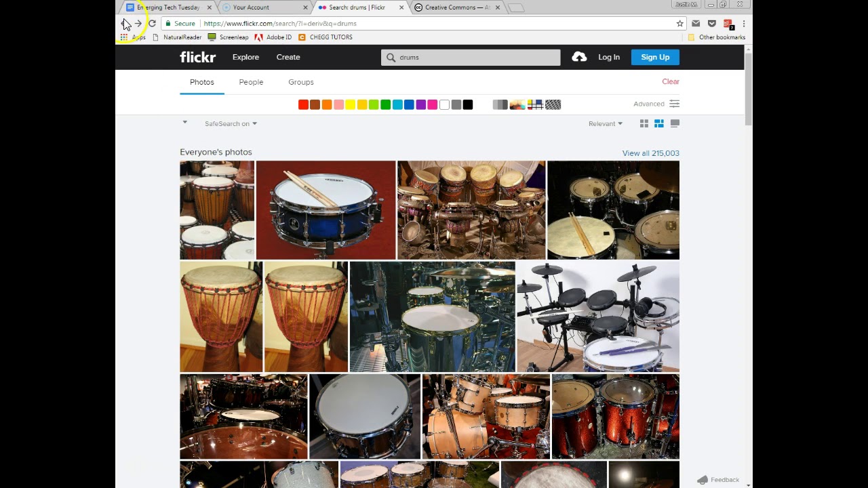868x488 pixels.
Task: Filter by black and white style
Action: click(x=500, y=104)
